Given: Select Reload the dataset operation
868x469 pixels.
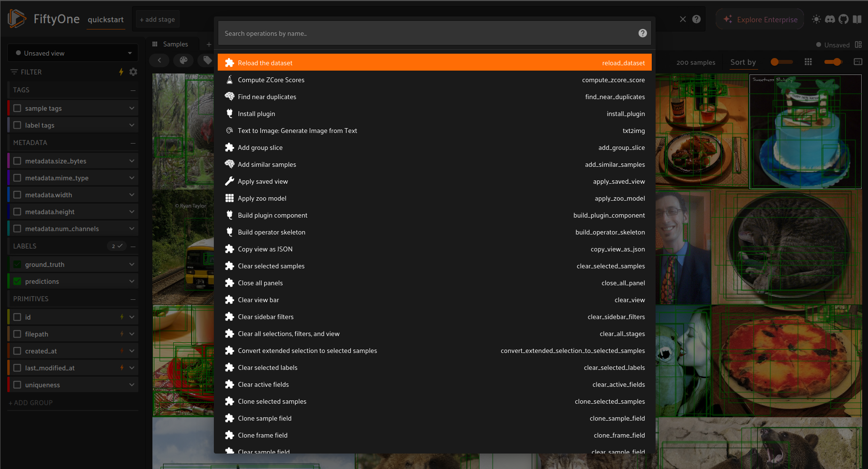Looking at the screenshot, I should pos(434,62).
